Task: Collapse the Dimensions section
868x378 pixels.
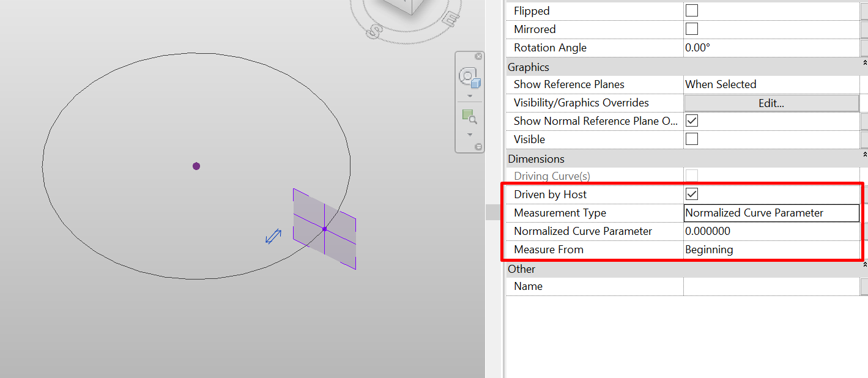Action: (864, 155)
